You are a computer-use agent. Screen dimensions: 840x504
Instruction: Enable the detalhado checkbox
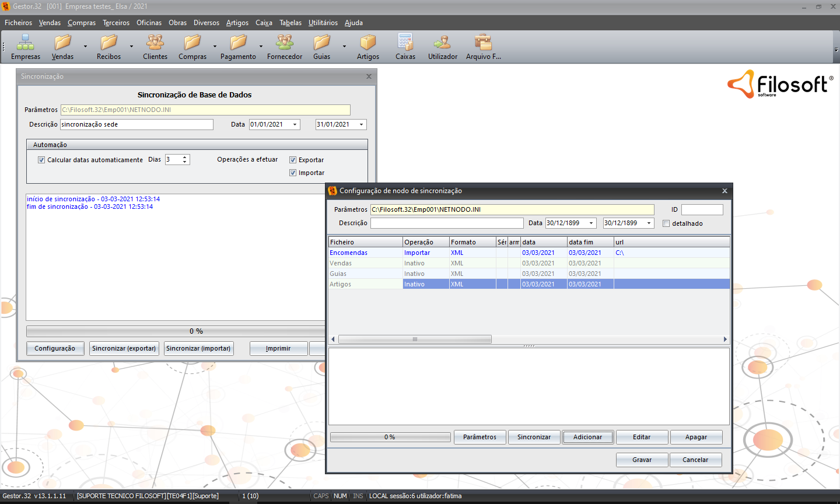tap(666, 223)
